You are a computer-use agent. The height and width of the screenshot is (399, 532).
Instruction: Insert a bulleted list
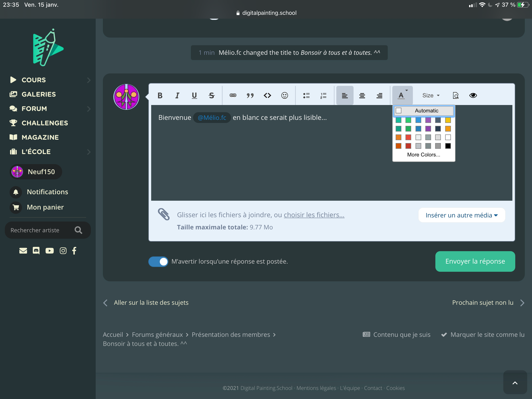tap(306, 95)
